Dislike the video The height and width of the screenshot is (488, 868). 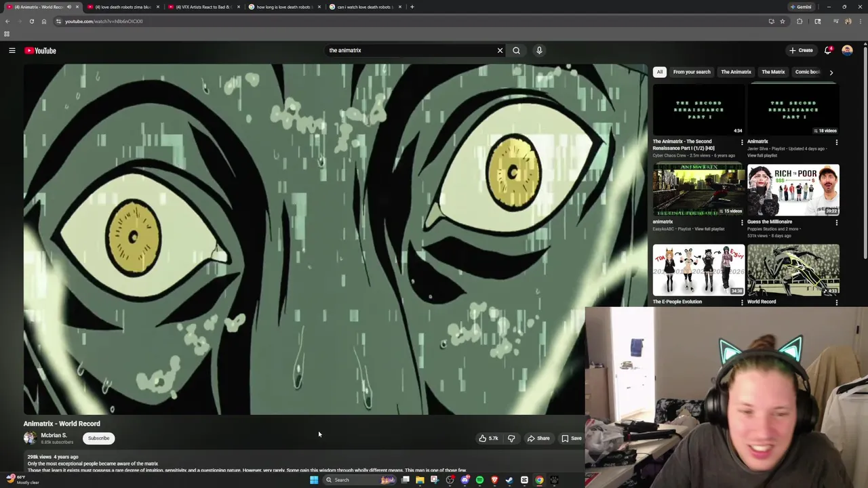point(511,438)
